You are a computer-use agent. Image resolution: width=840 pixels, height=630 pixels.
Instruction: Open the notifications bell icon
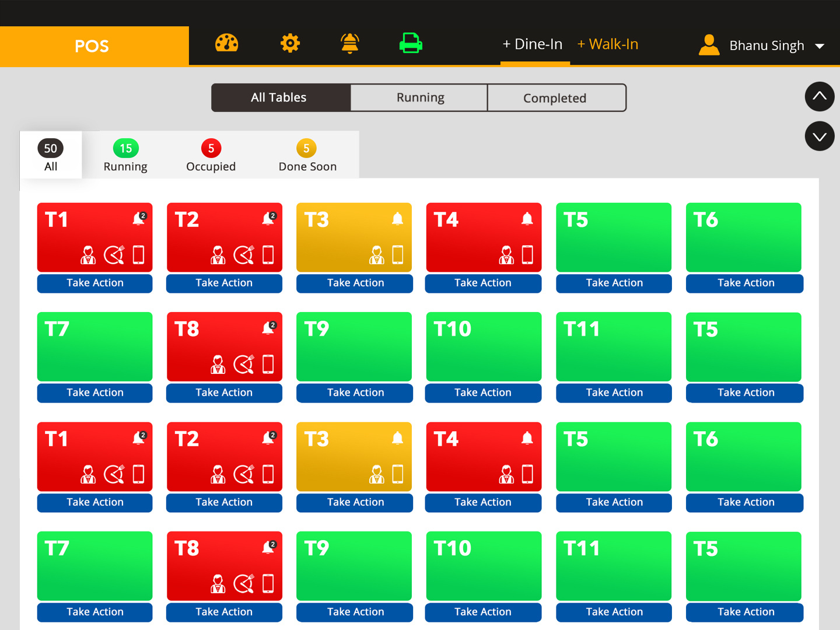[x=349, y=44]
